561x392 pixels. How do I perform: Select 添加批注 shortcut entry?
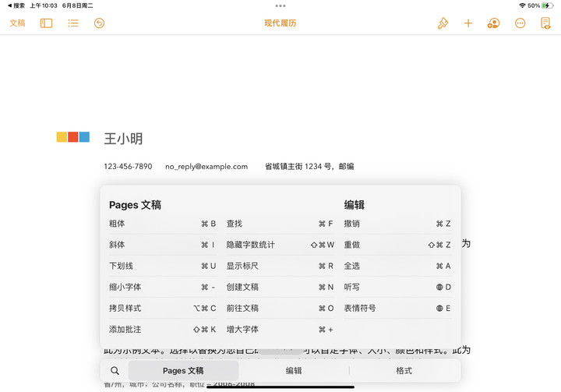pos(163,330)
